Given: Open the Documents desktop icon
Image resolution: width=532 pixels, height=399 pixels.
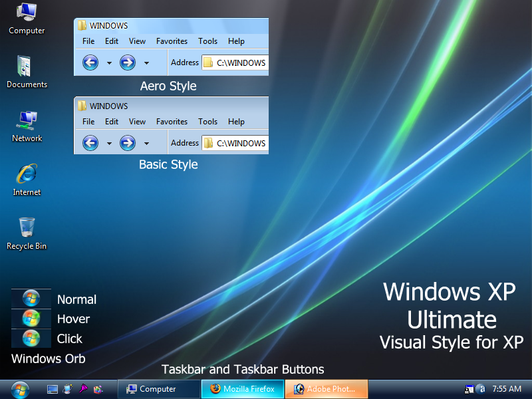Looking at the screenshot, I should (27, 68).
